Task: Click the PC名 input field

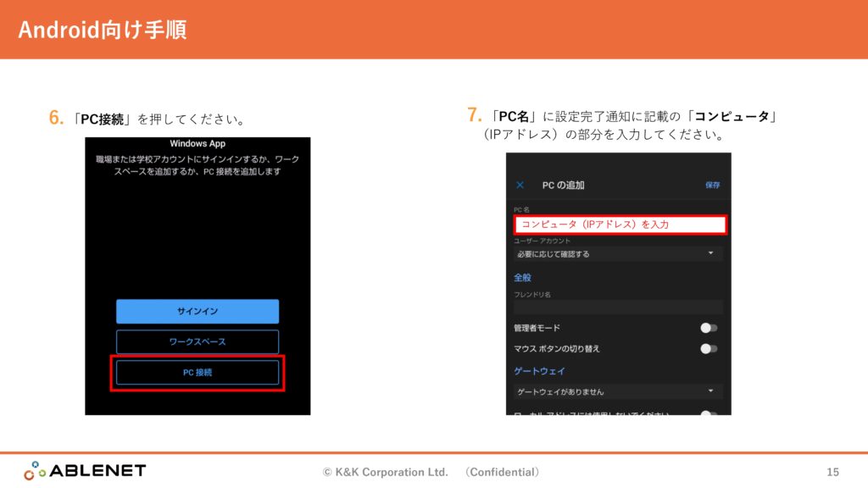Action: [x=620, y=225]
